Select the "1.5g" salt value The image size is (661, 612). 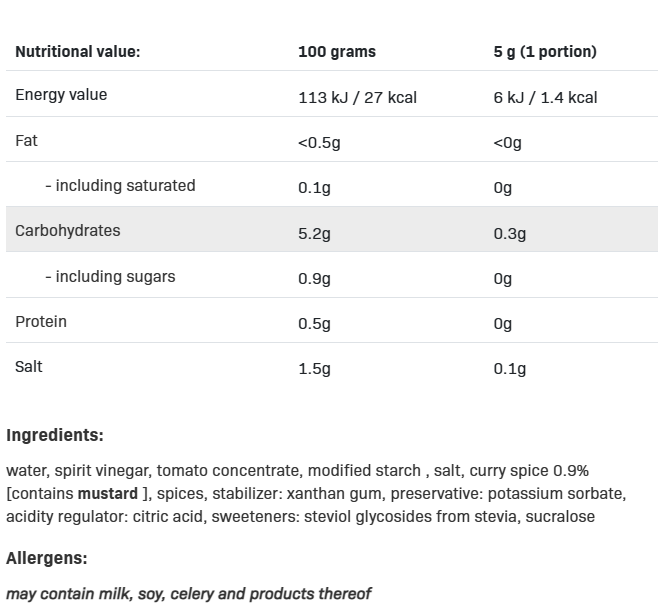click(x=314, y=369)
